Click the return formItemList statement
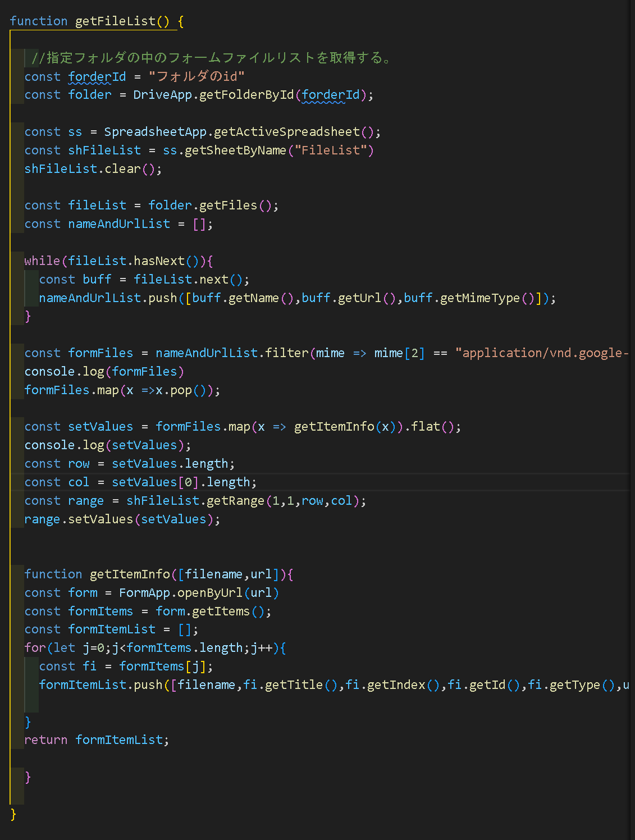635x840 pixels. 97,740
